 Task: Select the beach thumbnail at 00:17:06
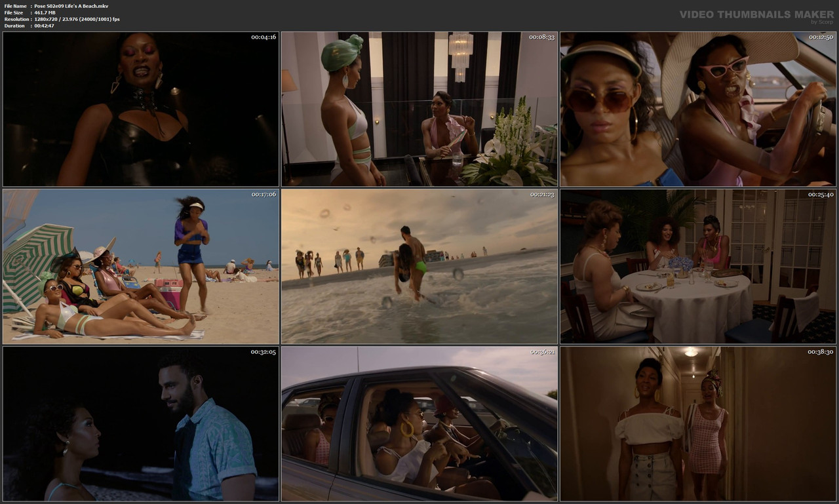tap(141, 267)
